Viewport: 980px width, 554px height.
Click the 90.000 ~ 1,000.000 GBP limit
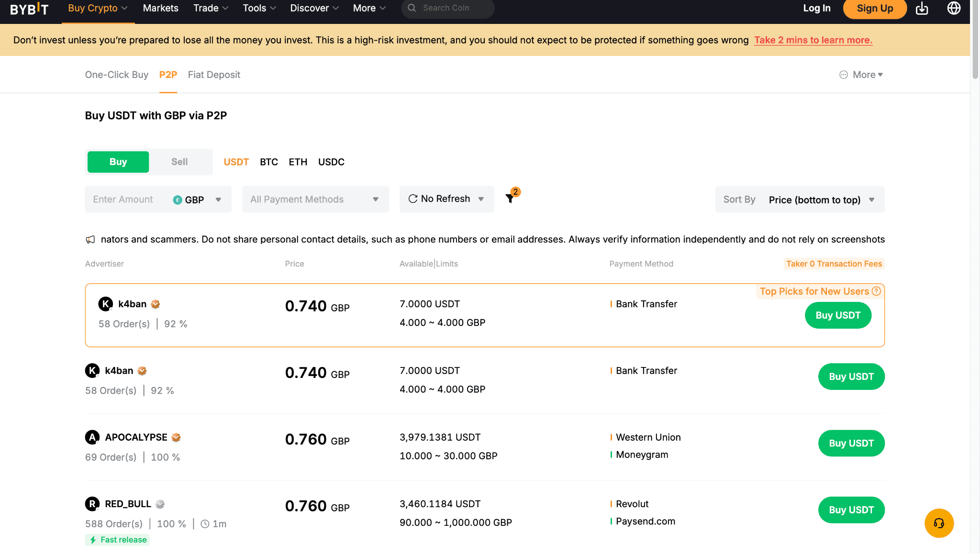click(456, 522)
